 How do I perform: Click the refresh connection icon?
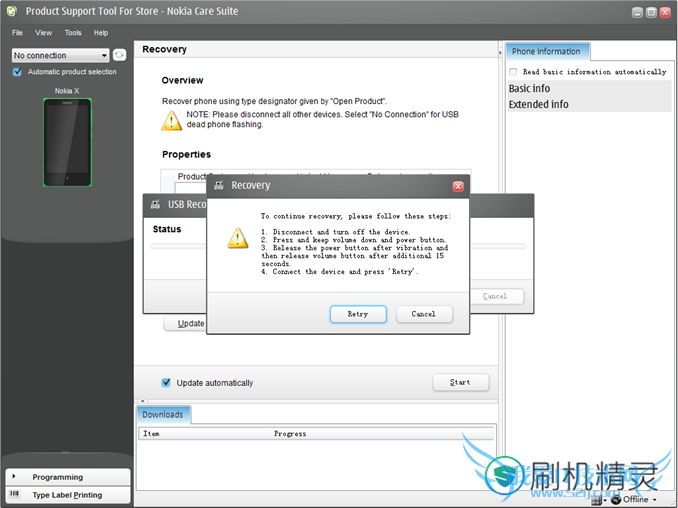119,55
